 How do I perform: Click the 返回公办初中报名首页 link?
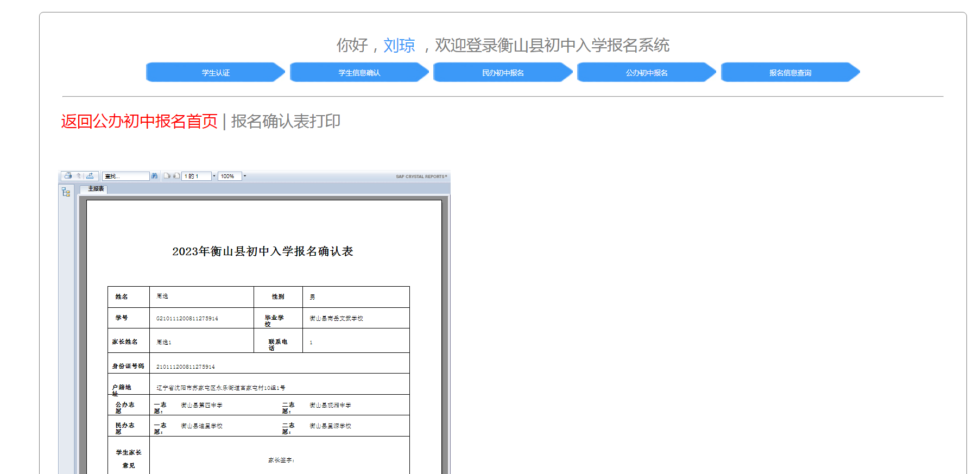(x=139, y=121)
